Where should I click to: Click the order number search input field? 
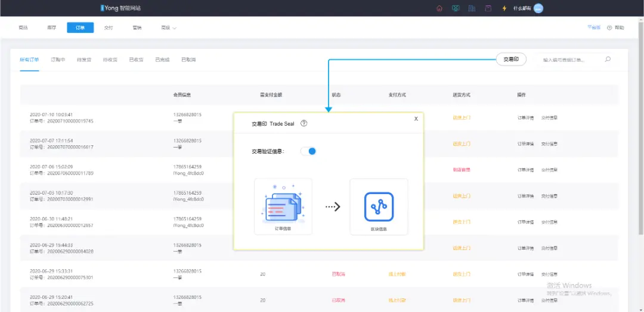point(569,60)
